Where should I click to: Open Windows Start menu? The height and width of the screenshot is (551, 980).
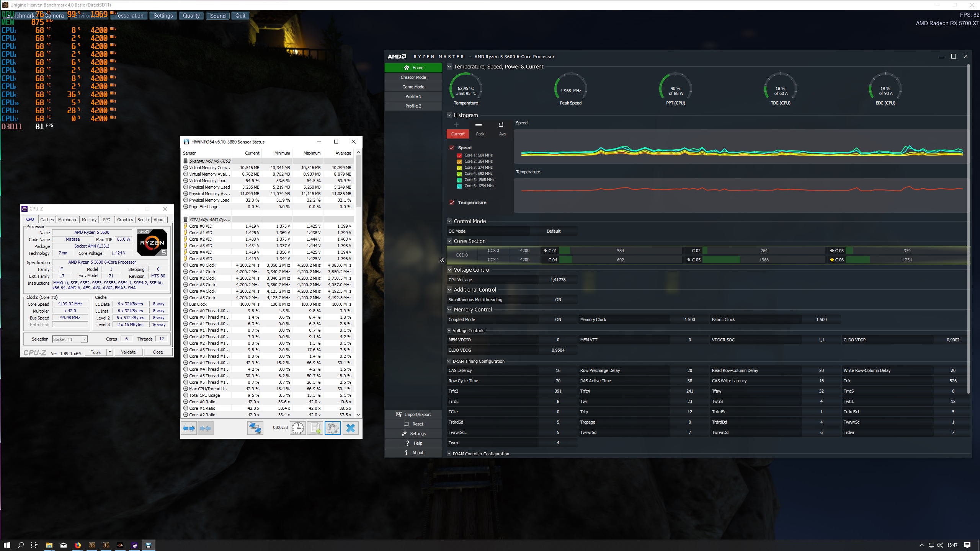point(7,545)
